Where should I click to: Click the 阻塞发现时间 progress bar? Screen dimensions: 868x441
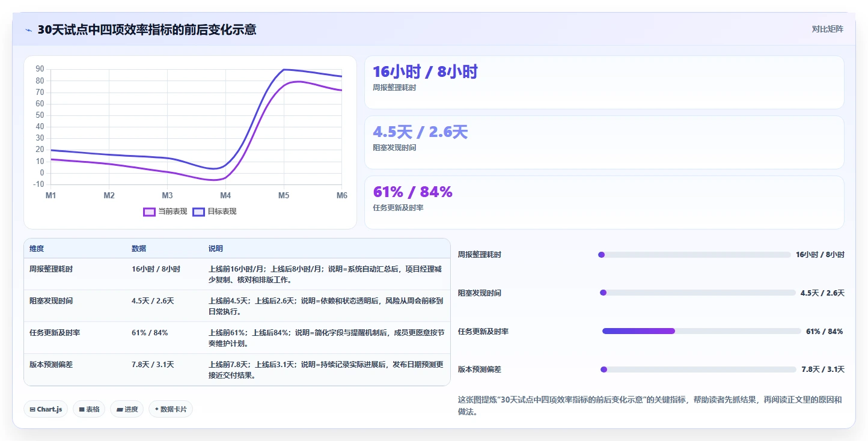(x=698, y=293)
